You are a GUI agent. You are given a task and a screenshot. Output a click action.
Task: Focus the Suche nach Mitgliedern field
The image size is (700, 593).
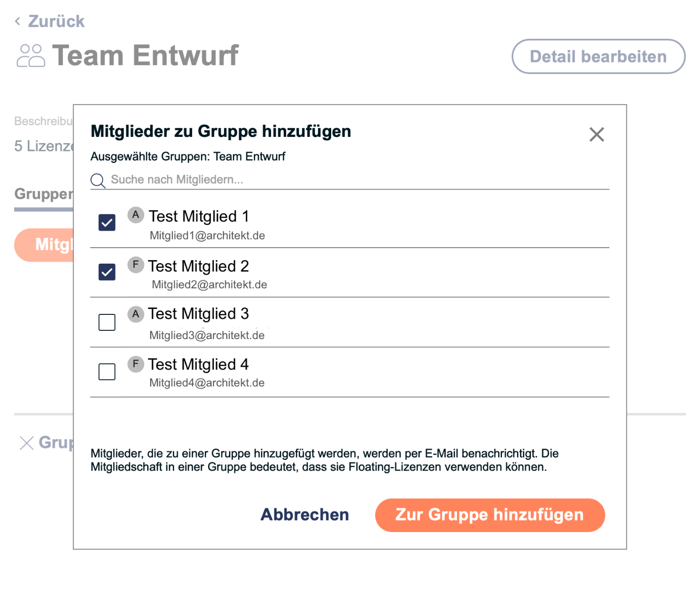(x=350, y=180)
